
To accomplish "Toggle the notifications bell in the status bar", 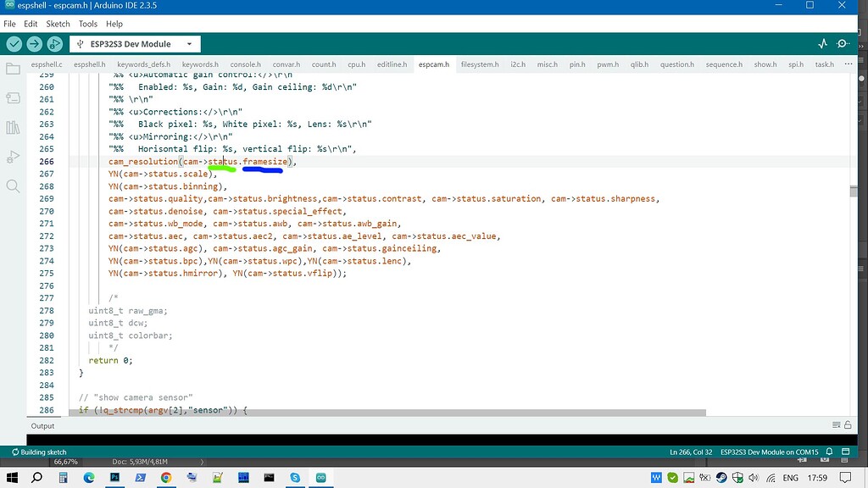I will click(x=829, y=452).
